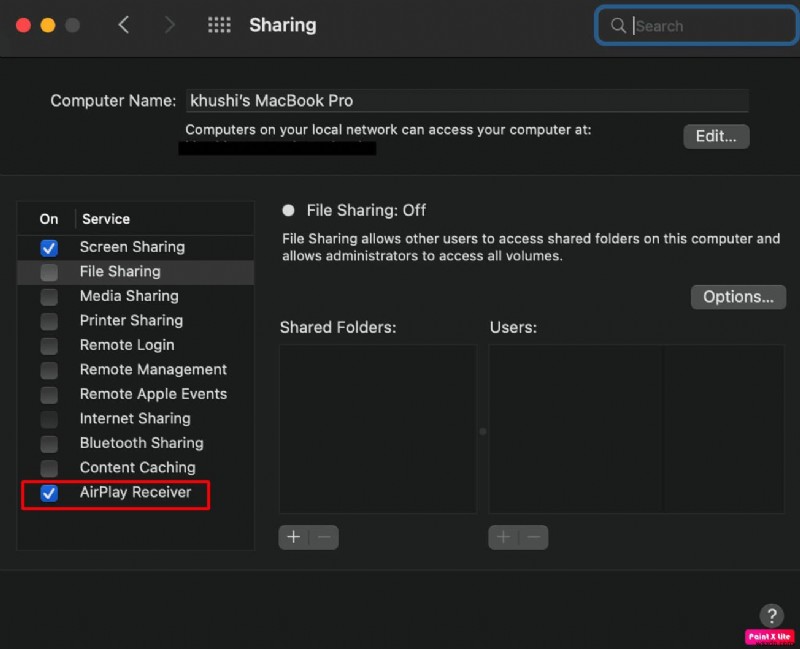Image resolution: width=800 pixels, height=649 pixels.
Task: Add a shared folder with the plus button
Action: (293, 537)
